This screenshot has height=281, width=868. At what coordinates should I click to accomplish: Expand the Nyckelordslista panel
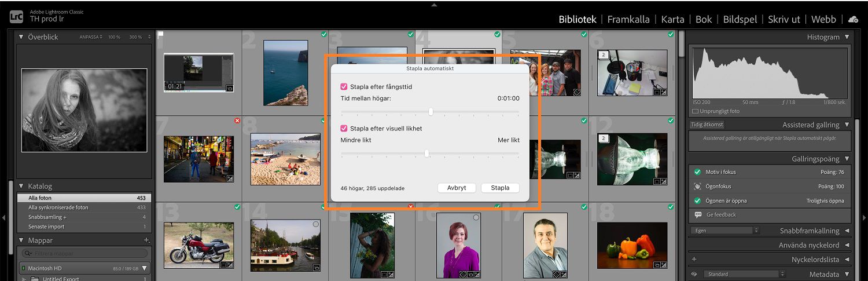point(847,260)
